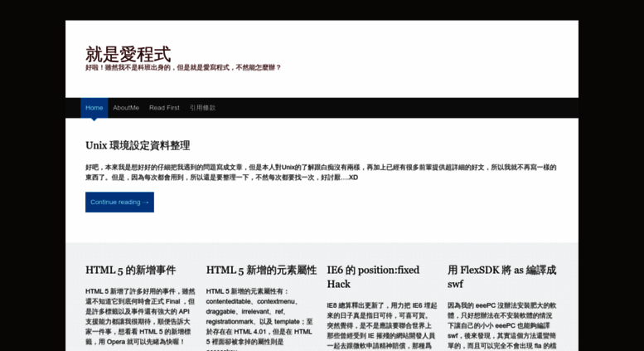Image resolution: width=644 pixels, height=351 pixels.
Task: Click the Continue reading button
Action: tap(119, 202)
